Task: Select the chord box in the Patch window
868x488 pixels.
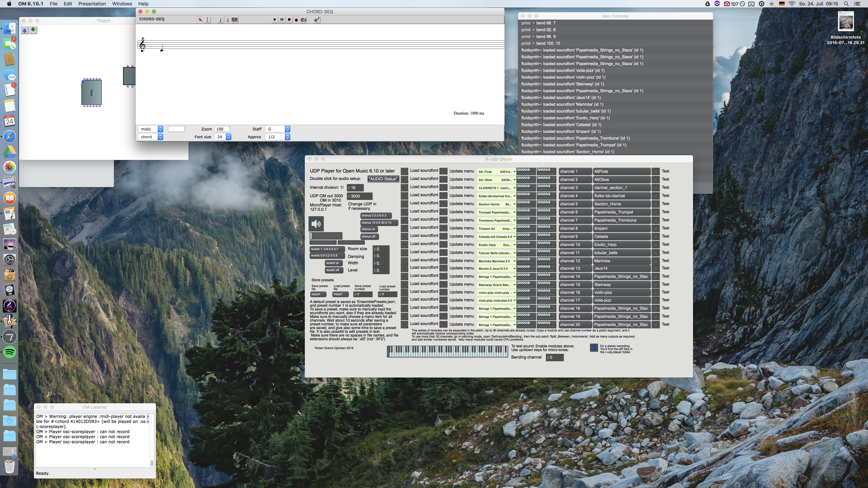Action: (x=92, y=92)
